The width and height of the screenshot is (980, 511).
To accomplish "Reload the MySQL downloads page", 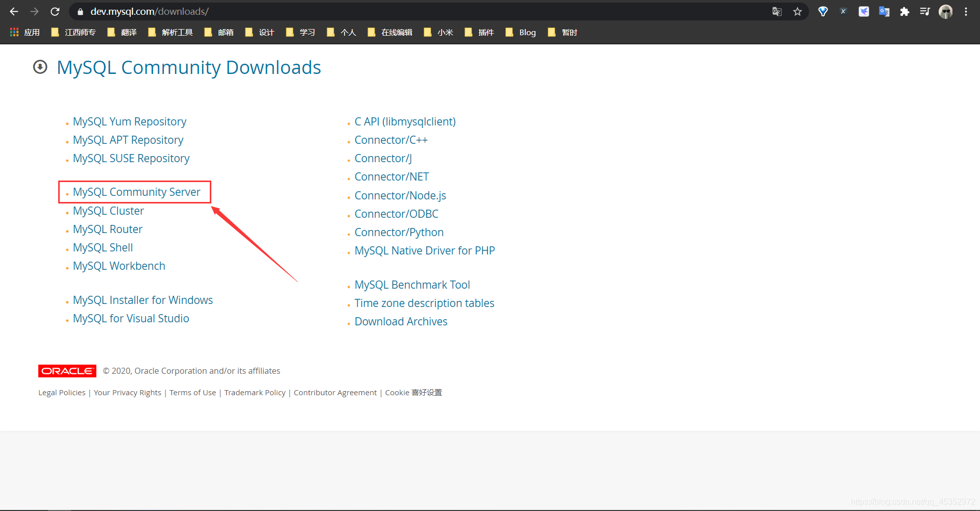I will [x=55, y=11].
